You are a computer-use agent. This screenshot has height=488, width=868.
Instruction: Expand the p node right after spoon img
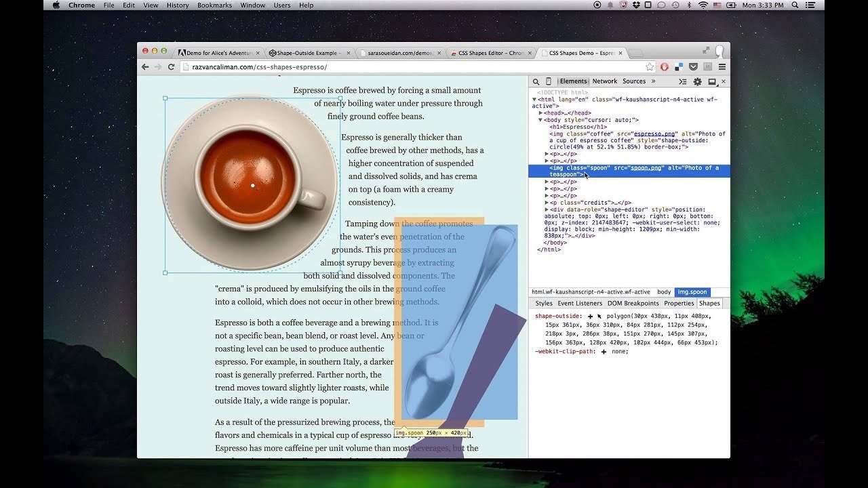click(547, 182)
